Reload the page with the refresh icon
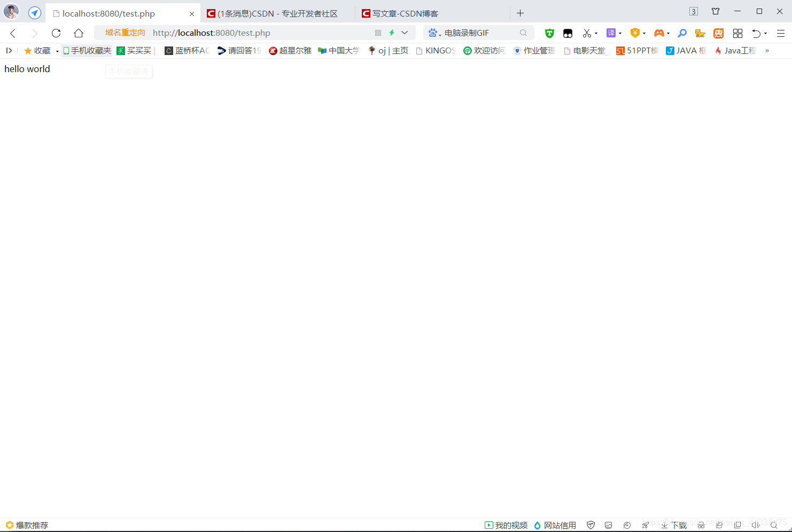This screenshot has height=532, width=792. 56,33
